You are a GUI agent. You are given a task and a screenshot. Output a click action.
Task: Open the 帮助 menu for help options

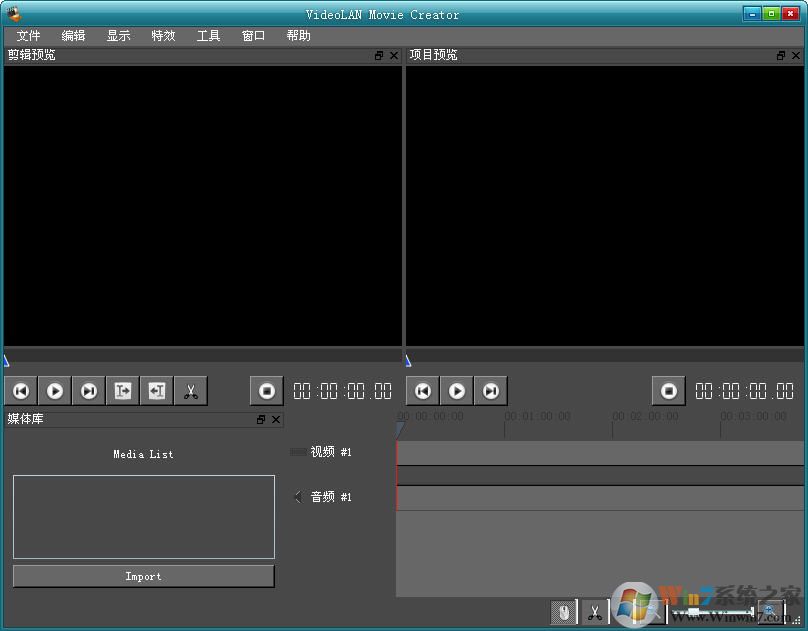[298, 35]
